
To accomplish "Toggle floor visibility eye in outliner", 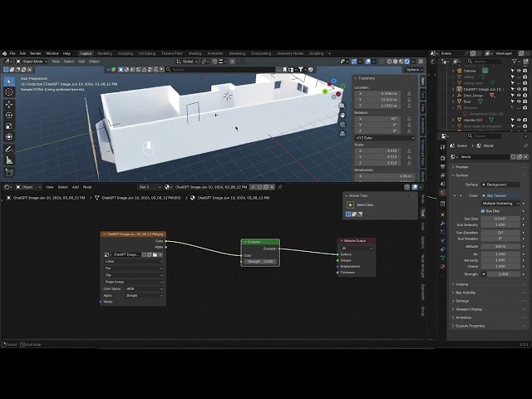I will [519, 101].
